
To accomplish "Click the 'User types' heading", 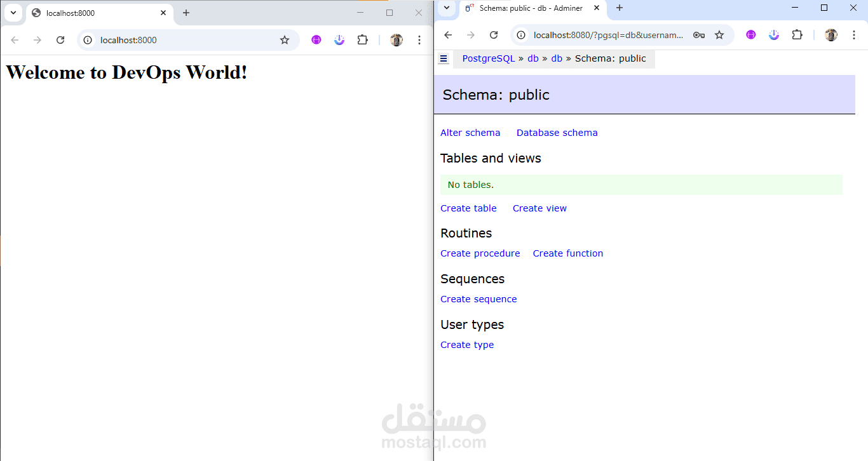I will [472, 324].
